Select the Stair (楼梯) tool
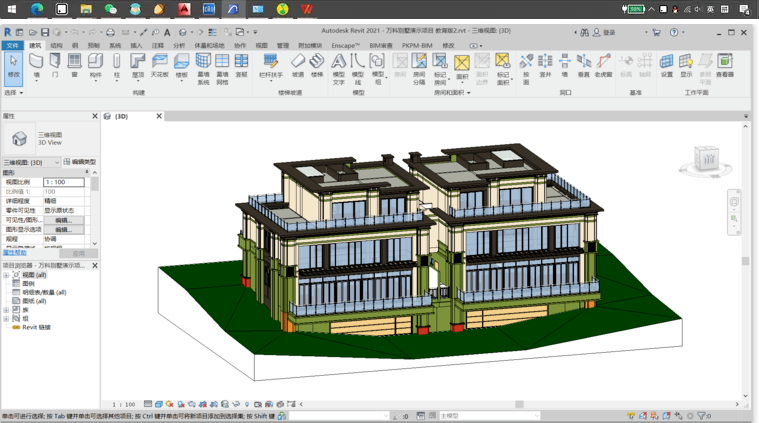The width and height of the screenshot is (759, 423). (x=317, y=65)
